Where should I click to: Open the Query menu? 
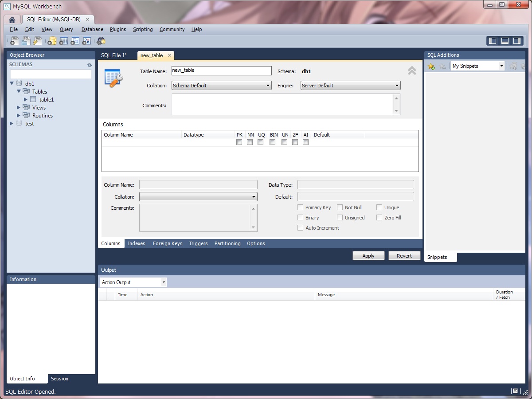[x=66, y=29]
